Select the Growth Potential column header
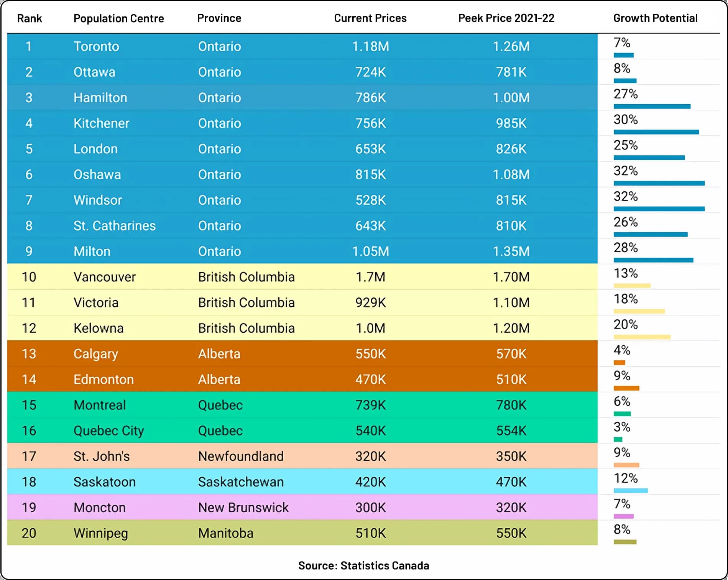 [656, 18]
